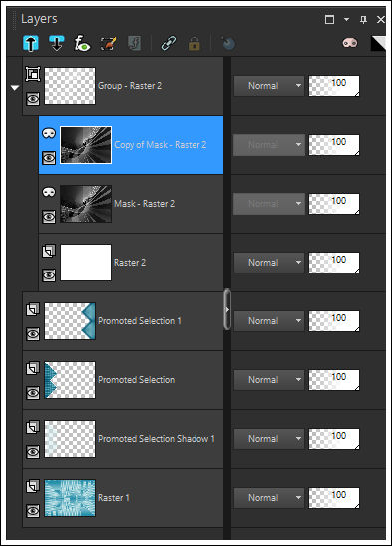Hide the Mask - Raster 2 layer
Screen dimensions: 392x546
[x=49, y=217]
